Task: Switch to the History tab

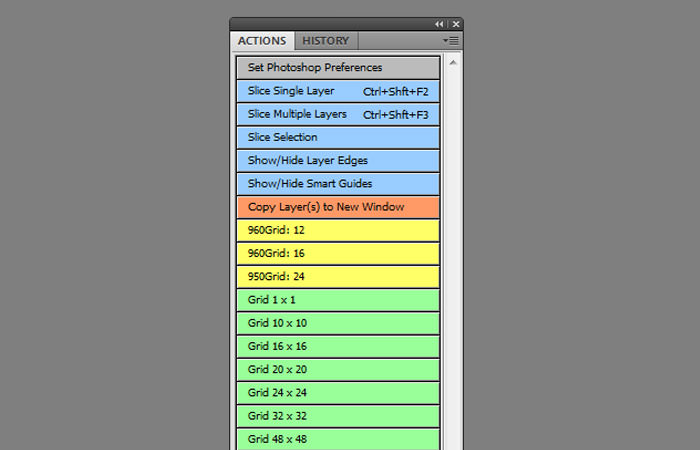Action: 326,41
